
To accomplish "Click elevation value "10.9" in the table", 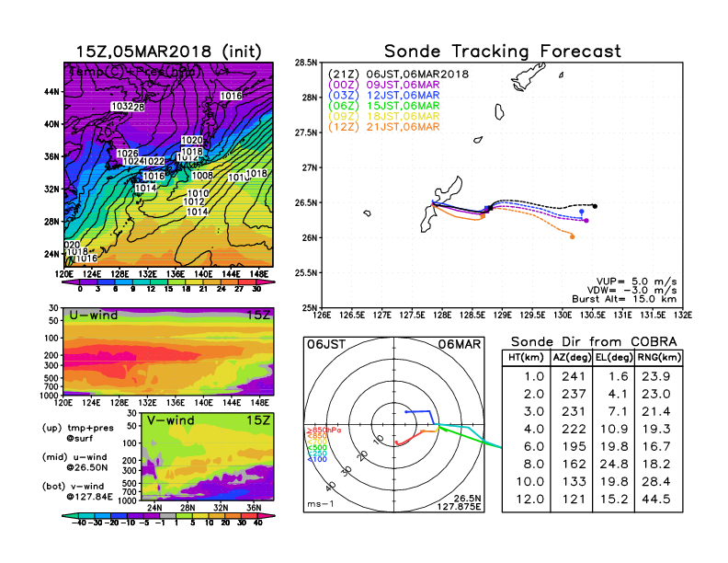I will click(x=614, y=429).
